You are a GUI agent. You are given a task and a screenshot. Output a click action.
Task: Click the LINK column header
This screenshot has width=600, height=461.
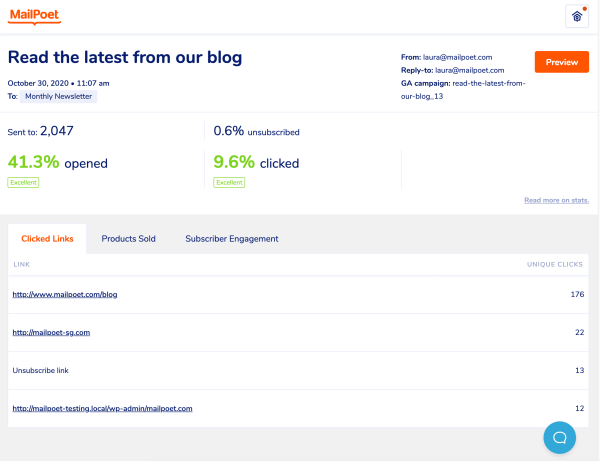click(21, 264)
